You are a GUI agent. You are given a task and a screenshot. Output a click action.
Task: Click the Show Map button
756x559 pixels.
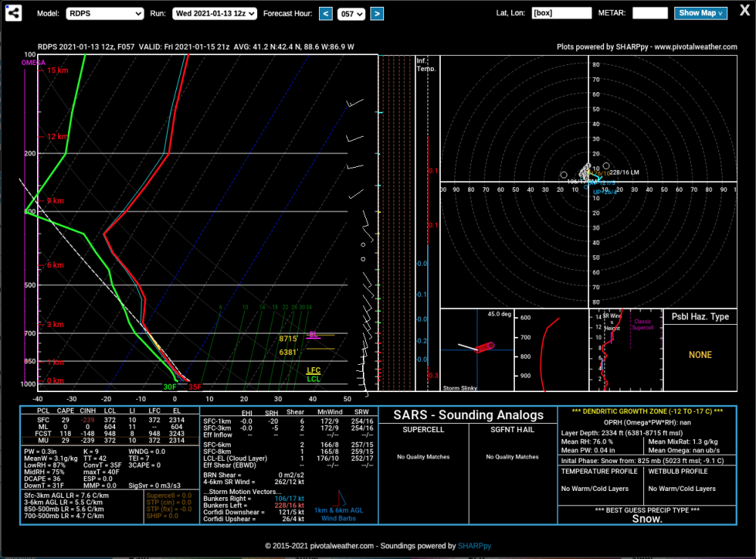point(700,13)
